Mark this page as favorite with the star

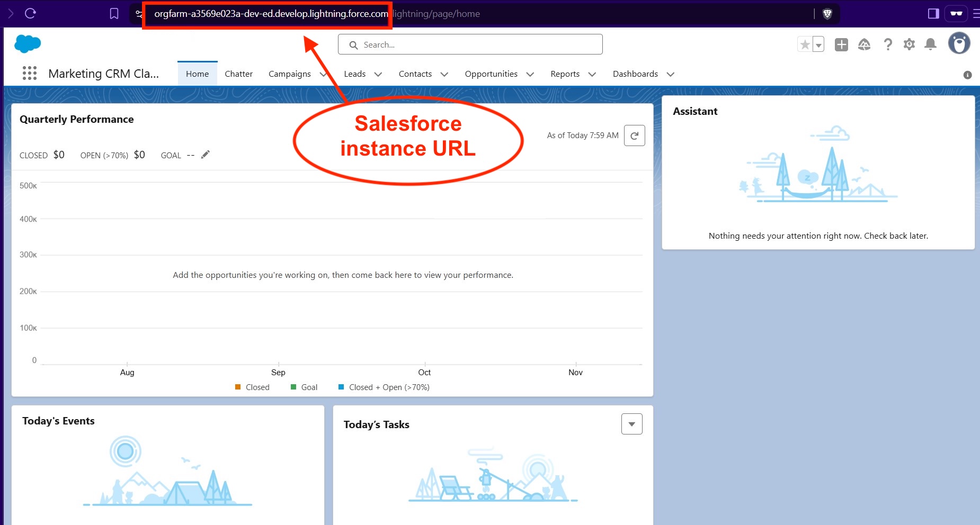tap(806, 44)
